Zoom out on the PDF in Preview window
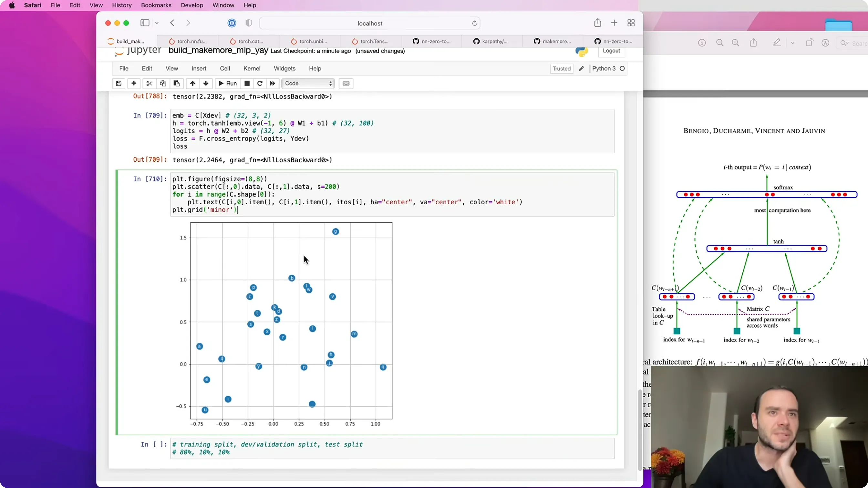The width and height of the screenshot is (868, 488). tap(720, 43)
